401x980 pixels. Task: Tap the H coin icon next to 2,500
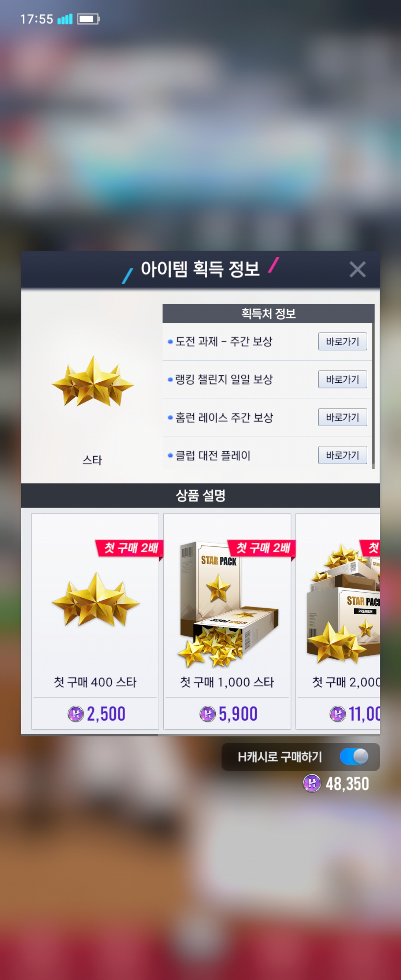(76, 714)
